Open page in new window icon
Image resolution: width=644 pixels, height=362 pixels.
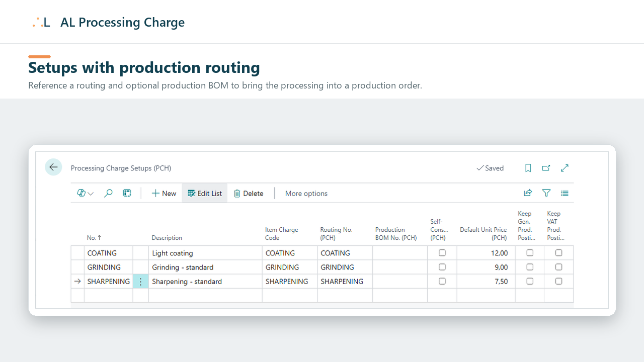point(546,168)
